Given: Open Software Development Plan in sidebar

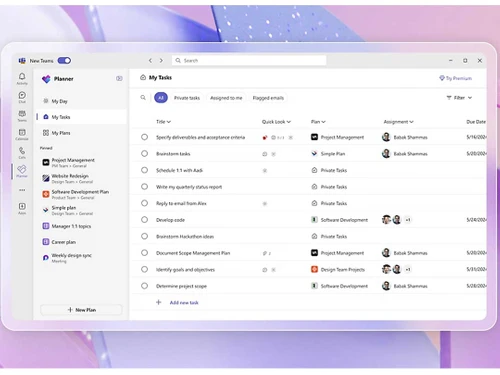Looking at the screenshot, I should point(81,195).
